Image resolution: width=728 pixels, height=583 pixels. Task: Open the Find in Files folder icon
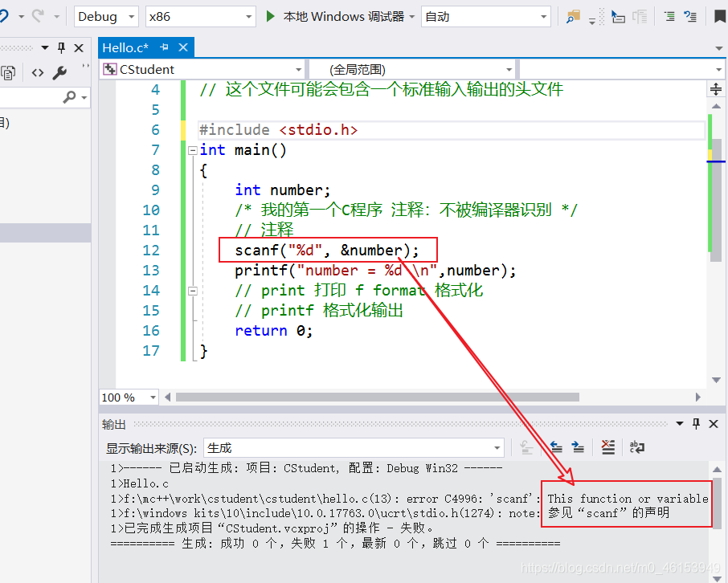(574, 17)
